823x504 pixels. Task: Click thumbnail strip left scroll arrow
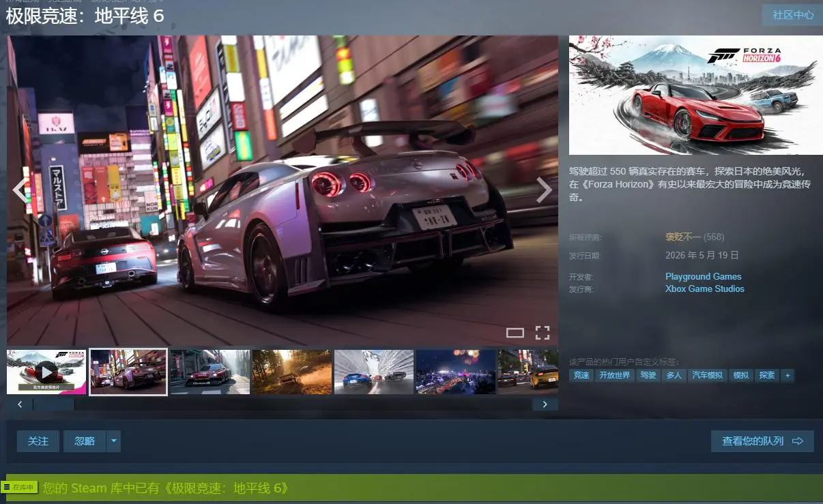[20, 404]
